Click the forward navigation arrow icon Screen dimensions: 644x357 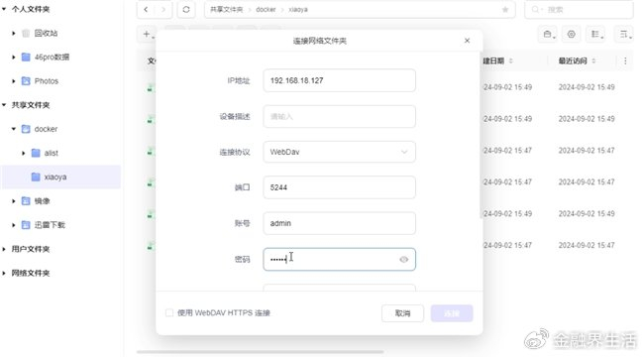163,10
